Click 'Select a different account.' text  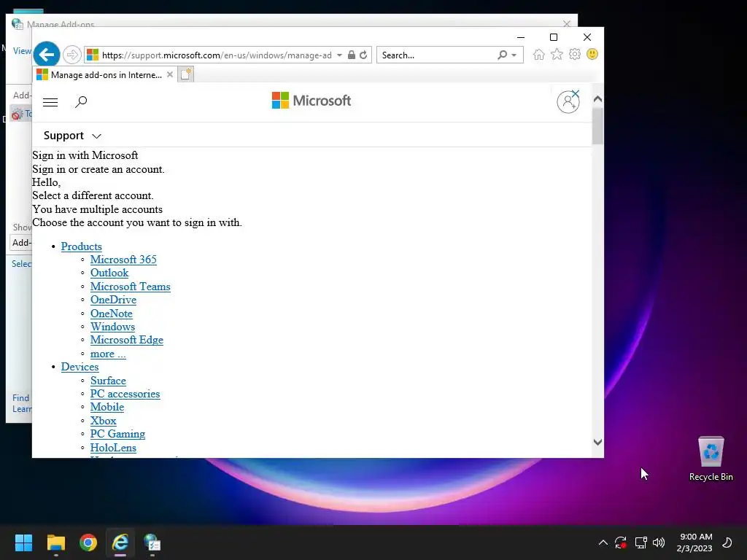(93, 195)
